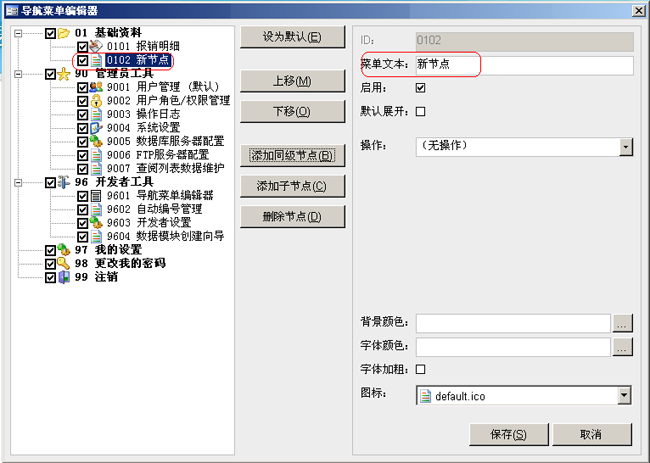The width and height of the screenshot is (650, 463).
Task: Uncheck the 01 基础资料 node checkbox
Action: [x=50, y=33]
